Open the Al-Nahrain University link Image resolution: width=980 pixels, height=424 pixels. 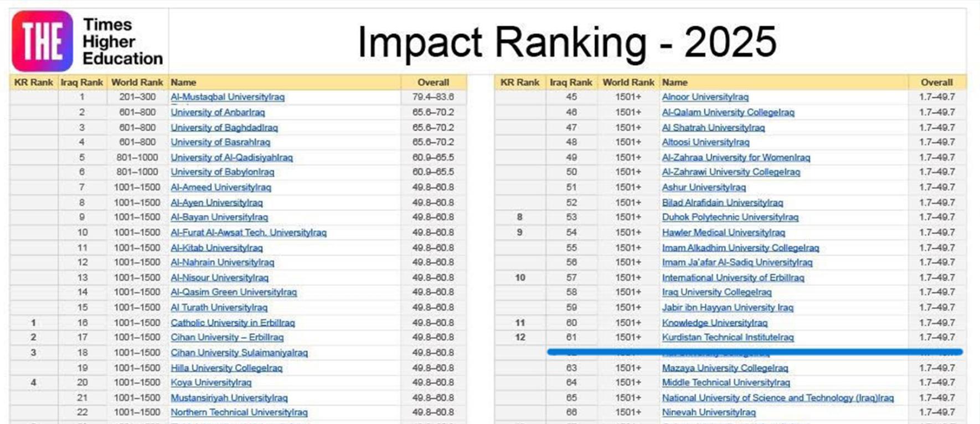222,263
